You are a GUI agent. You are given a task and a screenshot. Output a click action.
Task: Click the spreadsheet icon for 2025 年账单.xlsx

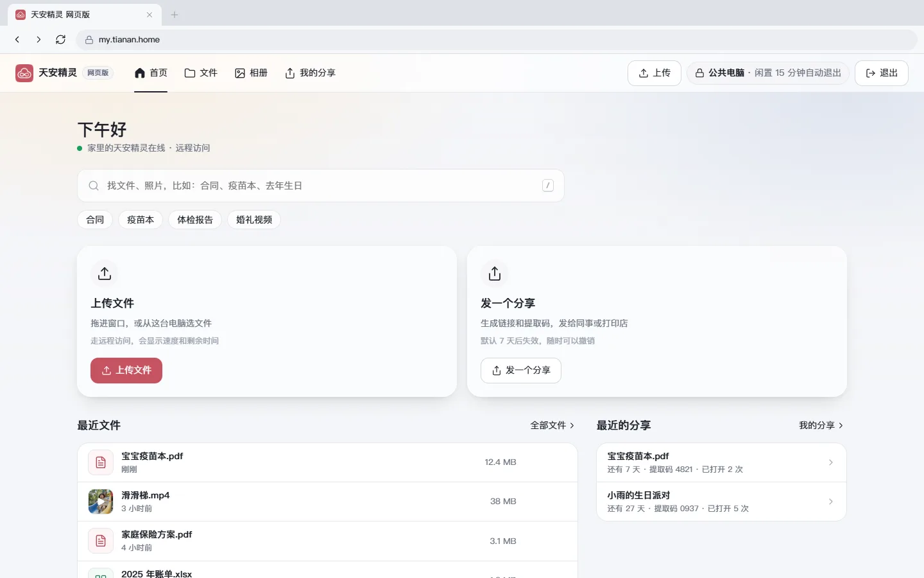[x=101, y=574]
